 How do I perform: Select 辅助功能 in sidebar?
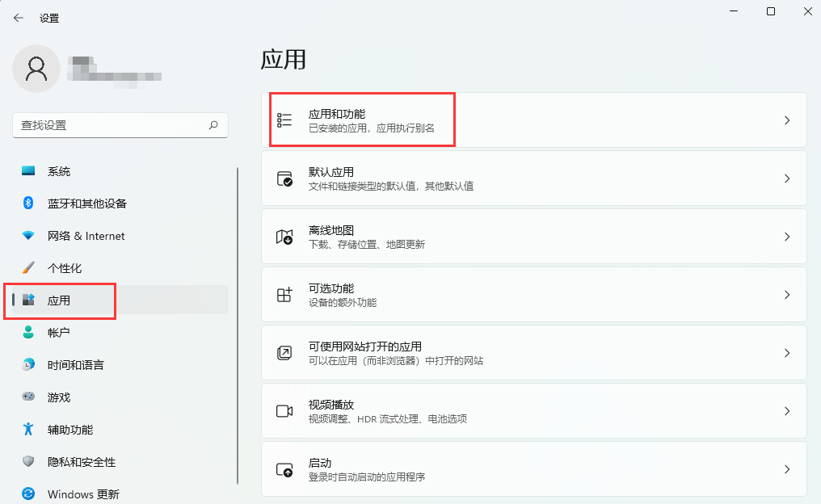[x=120, y=429]
